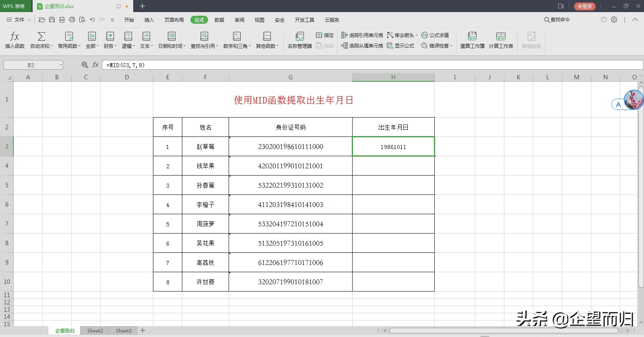Switch to the 页面布局 (Page Layout) tab

click(x=174, y=20)
